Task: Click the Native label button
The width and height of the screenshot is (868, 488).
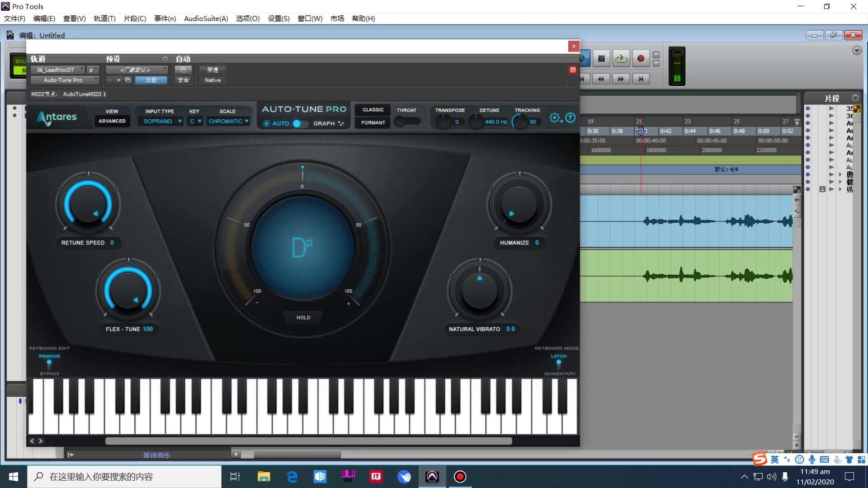Action: tap(212, 80)
